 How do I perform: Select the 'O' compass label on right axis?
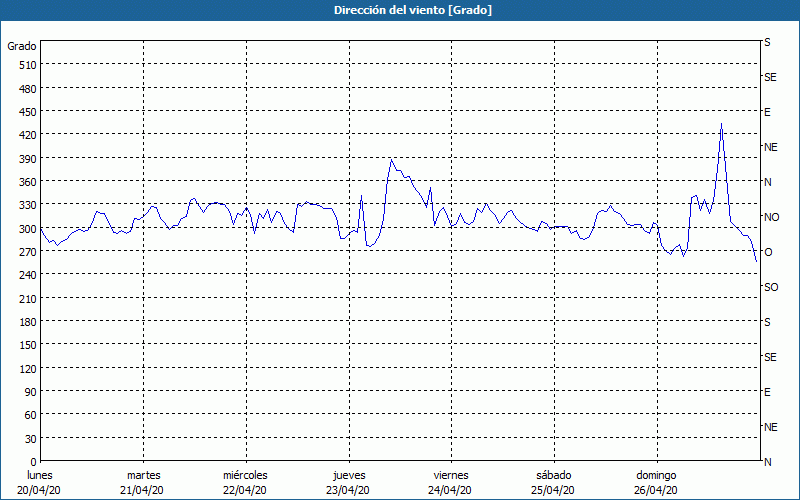pyautogui.click(x=768, y=252)
